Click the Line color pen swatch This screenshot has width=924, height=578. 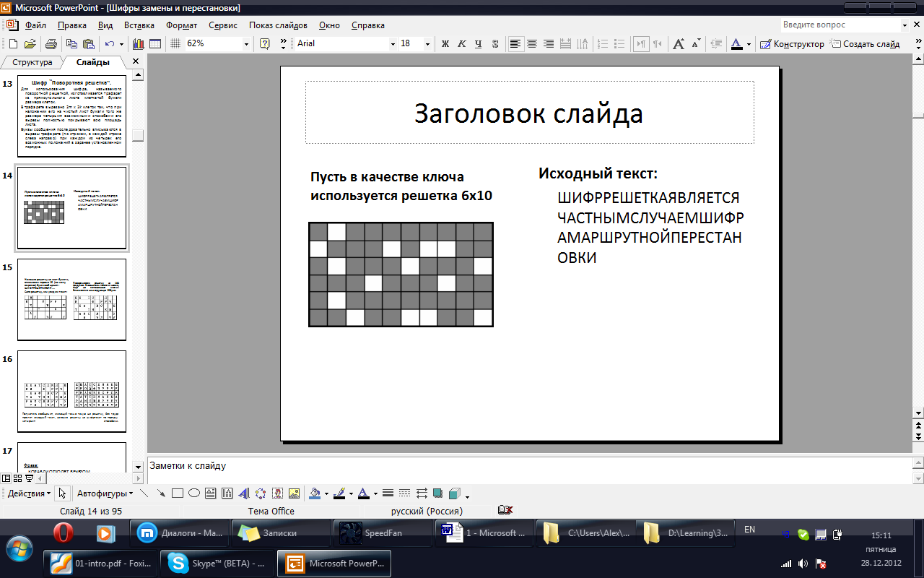click(x=339, y=493)
